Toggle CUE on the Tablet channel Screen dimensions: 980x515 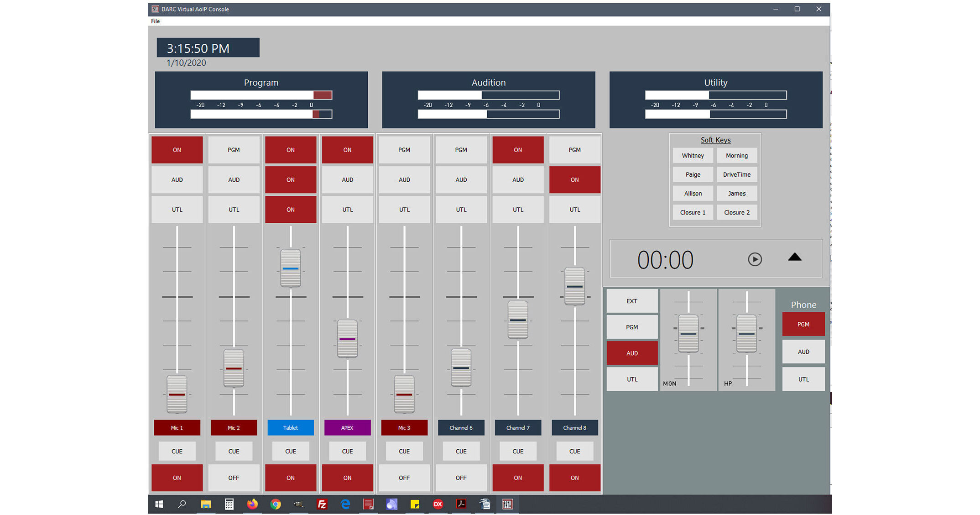291,451
